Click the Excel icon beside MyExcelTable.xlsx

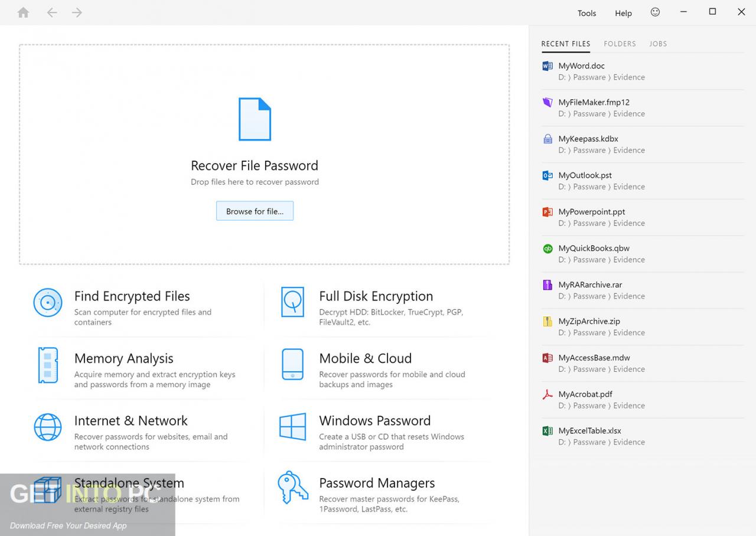[x=548, y=431]
